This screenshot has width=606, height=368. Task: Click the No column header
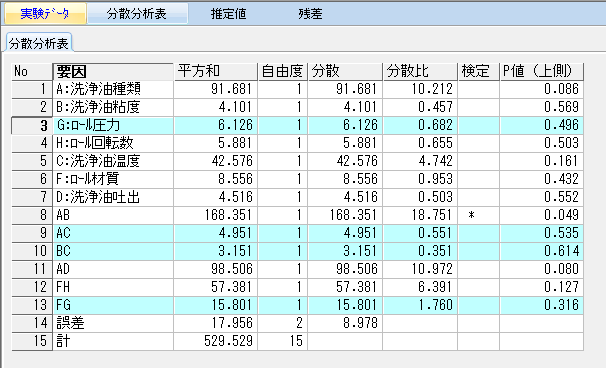pyautogui.click(x=32, y=72)
